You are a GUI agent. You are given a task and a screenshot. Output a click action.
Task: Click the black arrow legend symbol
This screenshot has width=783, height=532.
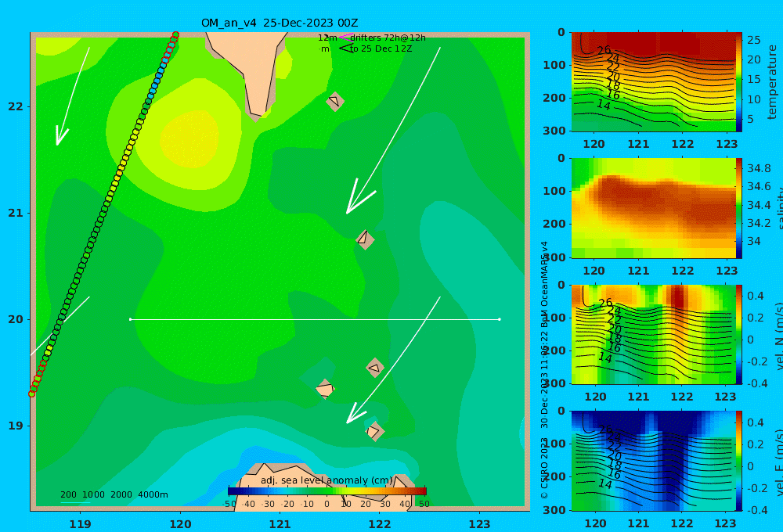[x=346, y=49]
